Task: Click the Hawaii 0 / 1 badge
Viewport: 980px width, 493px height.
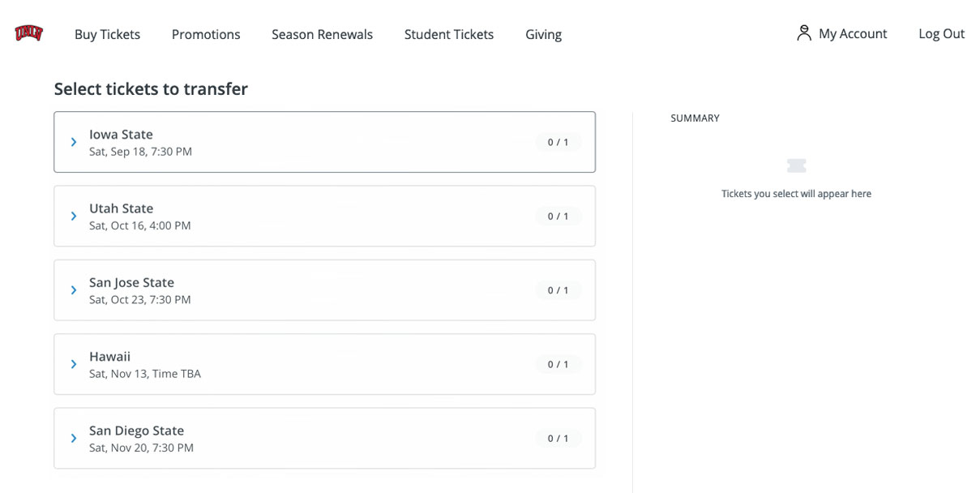Action: 558,364
